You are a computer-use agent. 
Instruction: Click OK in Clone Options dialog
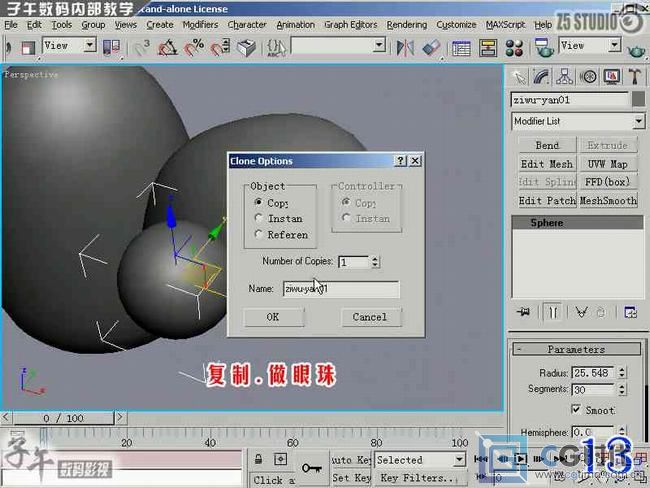coord(274,317)
